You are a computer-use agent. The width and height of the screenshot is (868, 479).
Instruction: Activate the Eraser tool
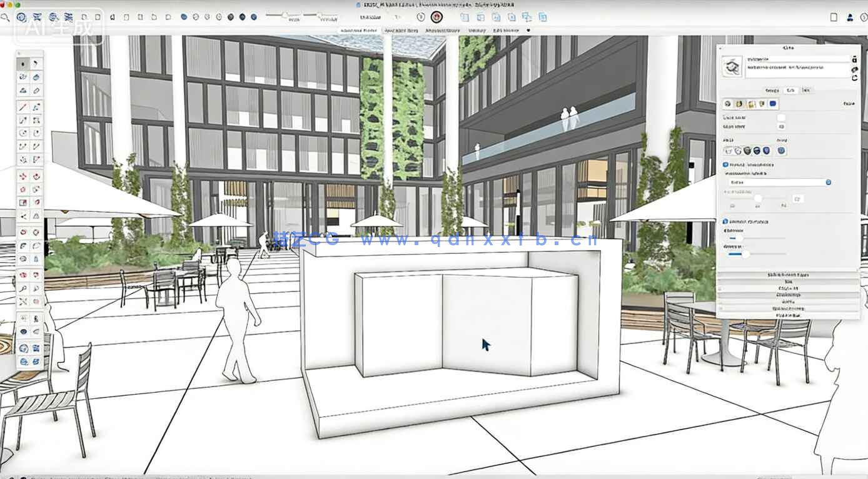tap(36, 91)
